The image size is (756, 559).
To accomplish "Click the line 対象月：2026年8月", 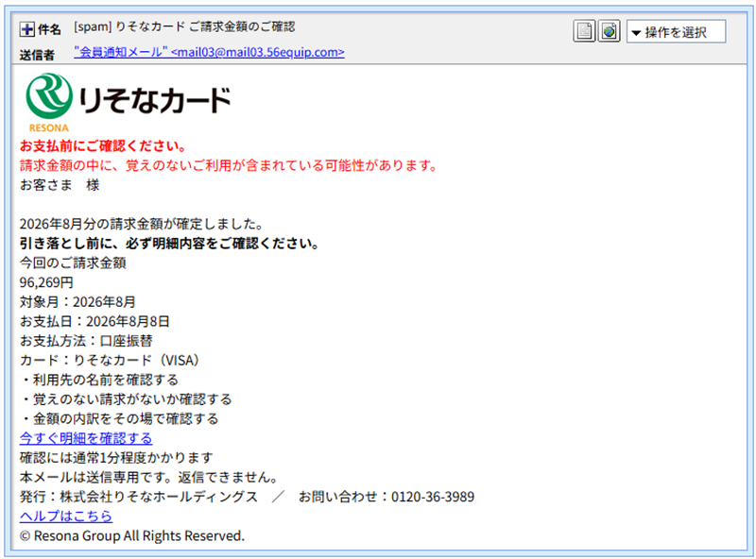I will pos(77,302).
